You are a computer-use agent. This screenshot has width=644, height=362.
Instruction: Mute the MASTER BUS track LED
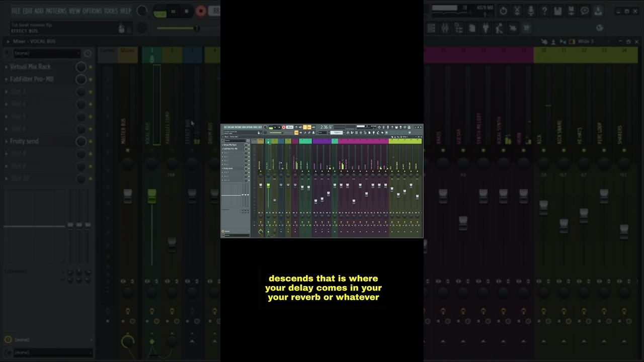tap(261, 171)
